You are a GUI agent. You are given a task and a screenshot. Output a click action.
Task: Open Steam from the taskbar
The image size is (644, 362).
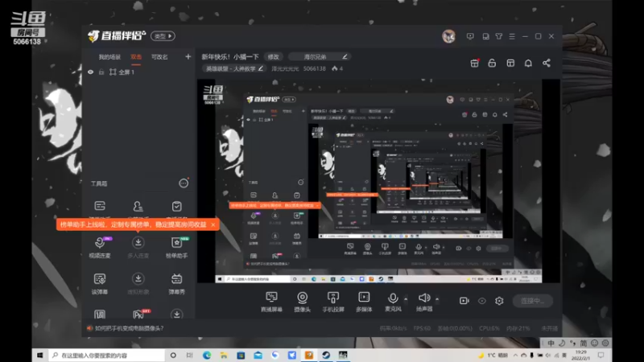(326, 355)
